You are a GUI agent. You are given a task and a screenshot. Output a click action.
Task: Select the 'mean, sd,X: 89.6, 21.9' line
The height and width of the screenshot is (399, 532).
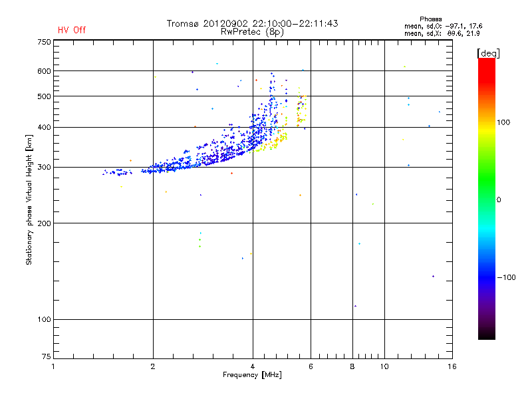click(442, 33)
